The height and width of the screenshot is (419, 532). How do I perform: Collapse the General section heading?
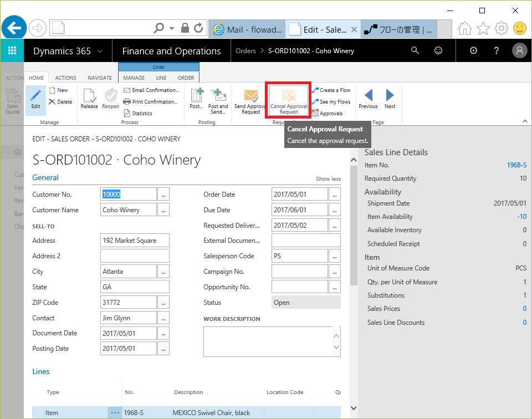click(45, 177)
